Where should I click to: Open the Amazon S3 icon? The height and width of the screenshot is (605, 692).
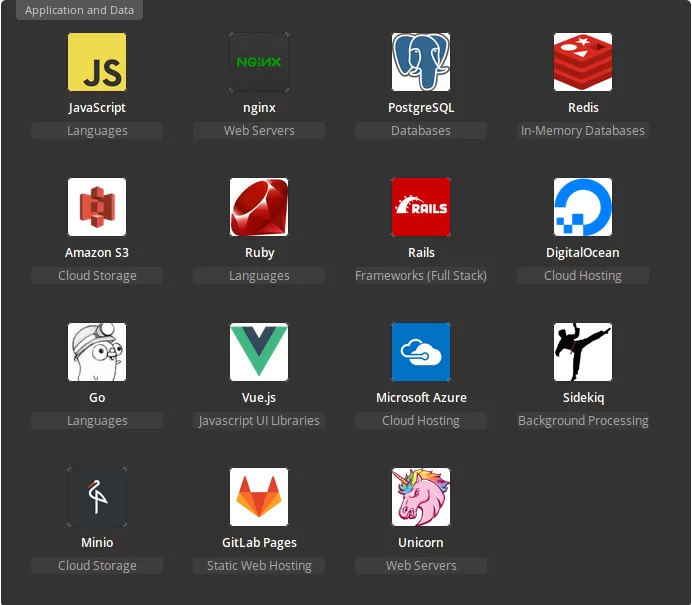(x=97, y=207)
